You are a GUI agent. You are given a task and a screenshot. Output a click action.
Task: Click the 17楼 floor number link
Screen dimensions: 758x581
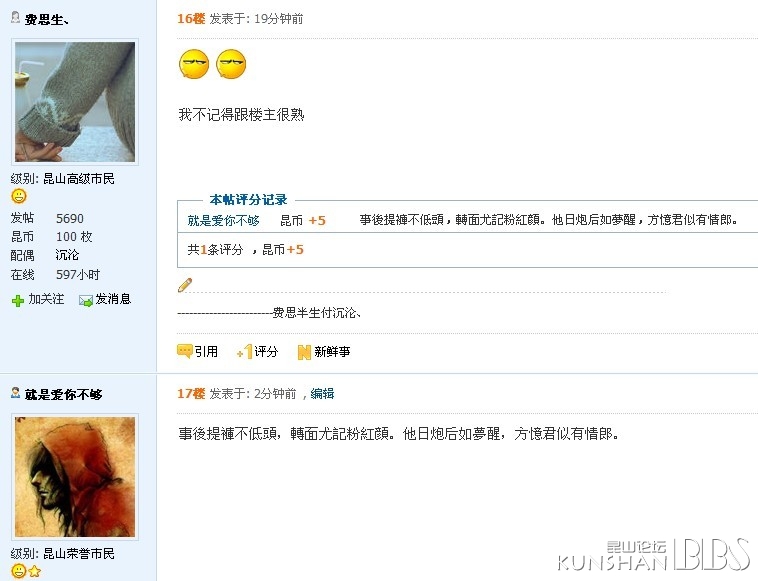pos(191,393)
